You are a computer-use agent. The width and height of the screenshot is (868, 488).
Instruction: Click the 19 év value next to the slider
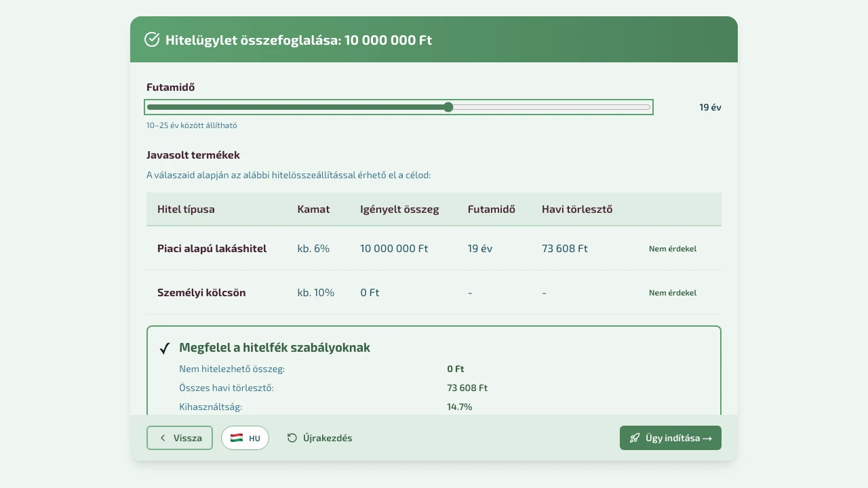(710, 107)
